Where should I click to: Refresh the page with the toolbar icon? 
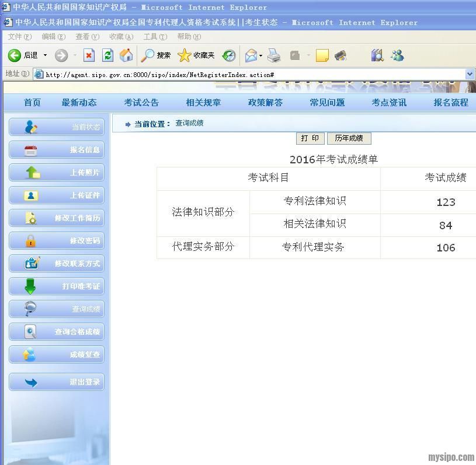[x=107, y=55]
